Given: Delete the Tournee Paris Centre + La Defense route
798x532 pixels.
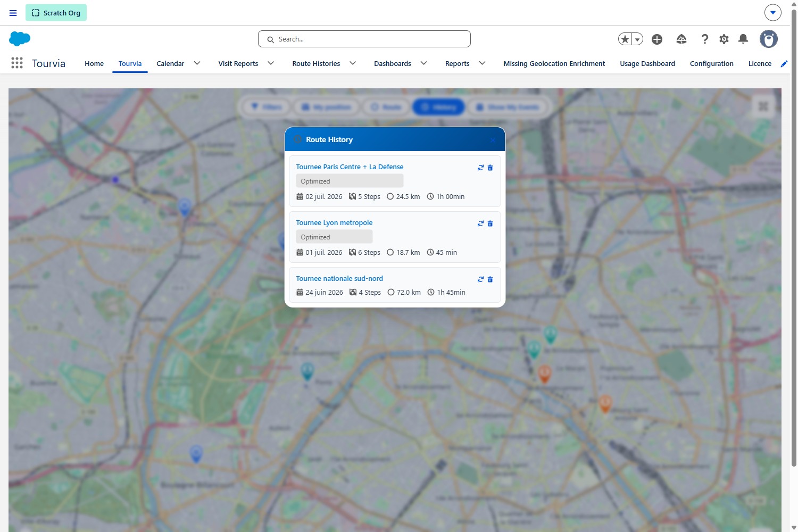Looking at the screenshot, I should (491, 168).
